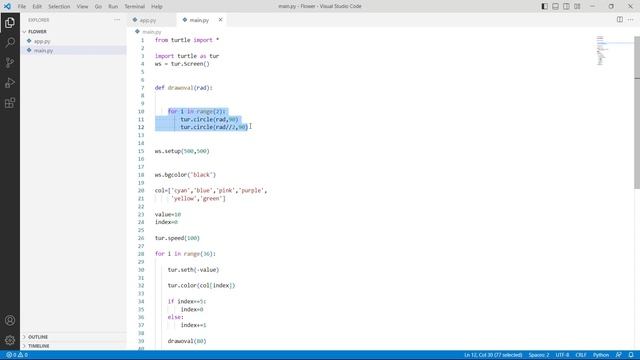Viewport: 640px width, 360px height.
Task: Open the Run and Debug view
Action: click(x=10, y=83)
